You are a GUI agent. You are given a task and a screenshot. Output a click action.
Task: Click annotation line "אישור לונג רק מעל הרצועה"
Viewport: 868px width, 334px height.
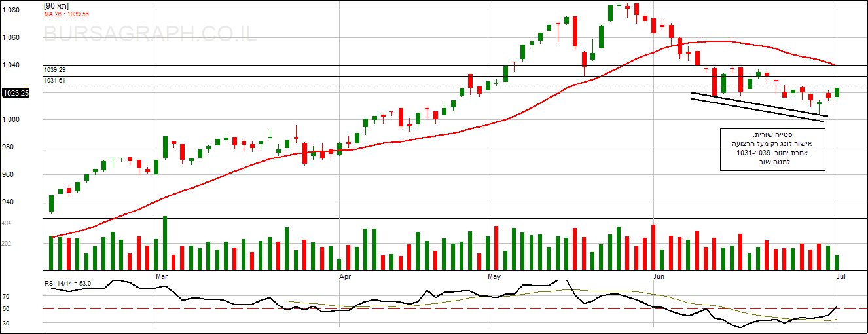click(x=772, y=143)
